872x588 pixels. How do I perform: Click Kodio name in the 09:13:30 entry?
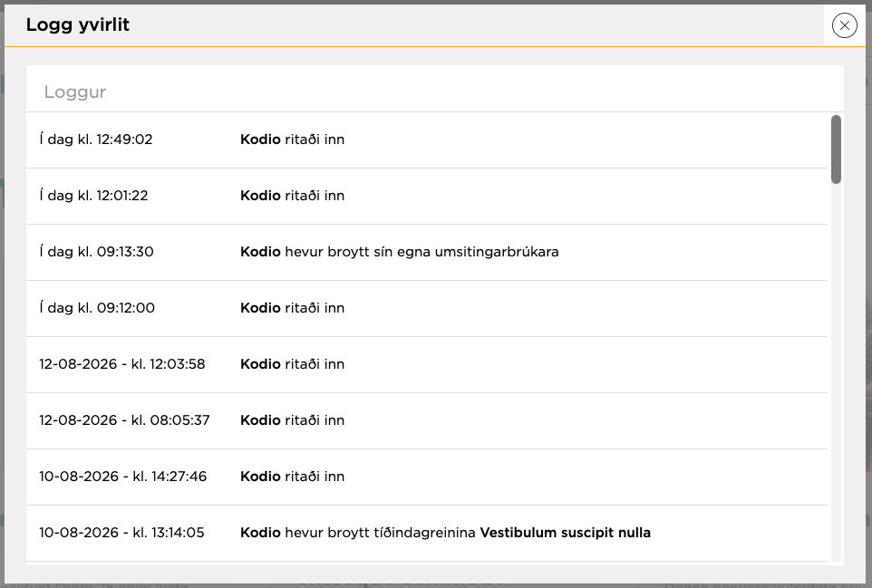click(x=260, y=252)
